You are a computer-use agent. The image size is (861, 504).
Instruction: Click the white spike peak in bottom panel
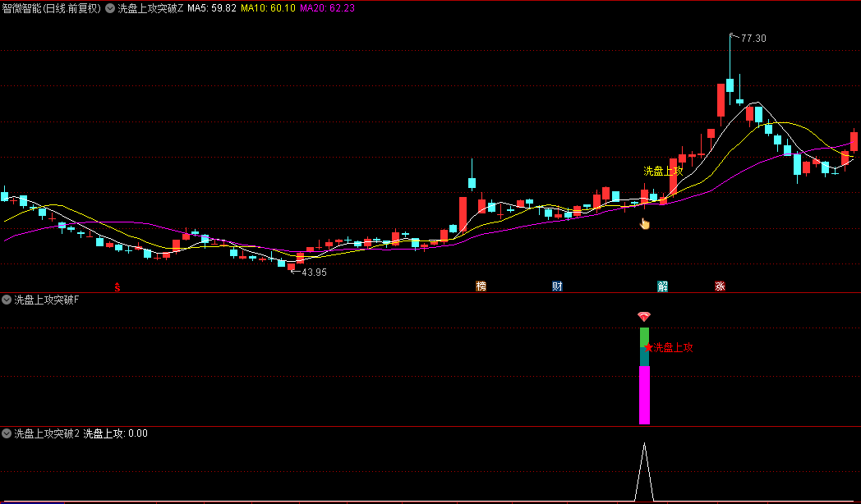(644, 444)
